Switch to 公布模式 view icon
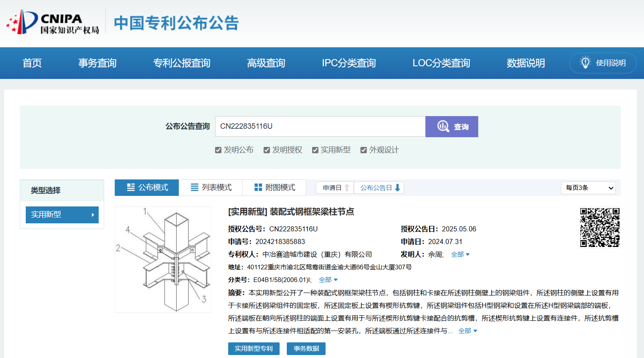 [131, 187]
